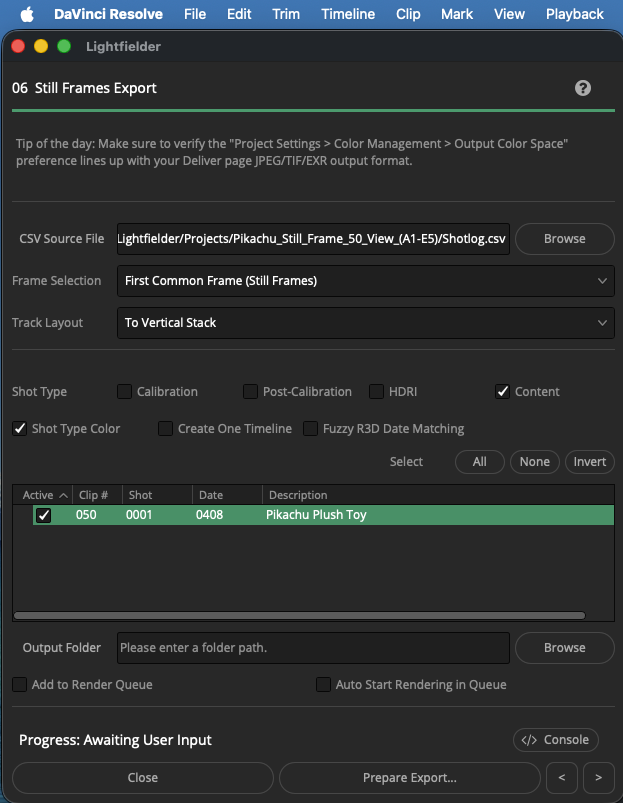The image size is (623, 803).
Task: Invert the shot selection
Action: 590,462
